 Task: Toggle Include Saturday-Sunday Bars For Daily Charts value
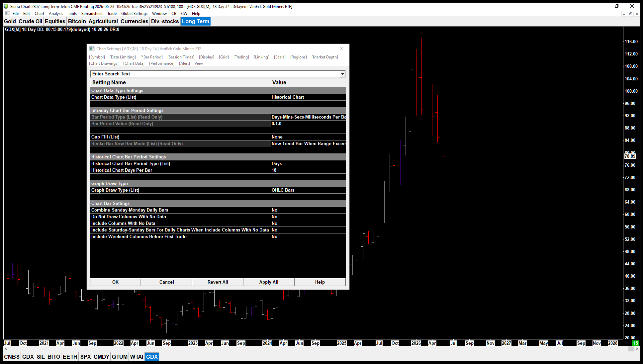point(308,230)
